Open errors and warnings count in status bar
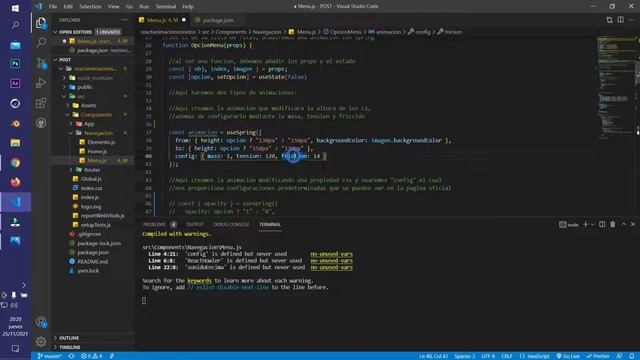This screenshot has width=640, height=360. coord(91,356)
